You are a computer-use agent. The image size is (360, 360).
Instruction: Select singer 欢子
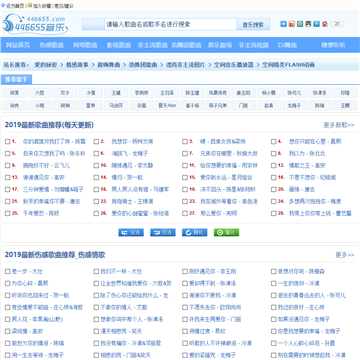pos(65,93)
